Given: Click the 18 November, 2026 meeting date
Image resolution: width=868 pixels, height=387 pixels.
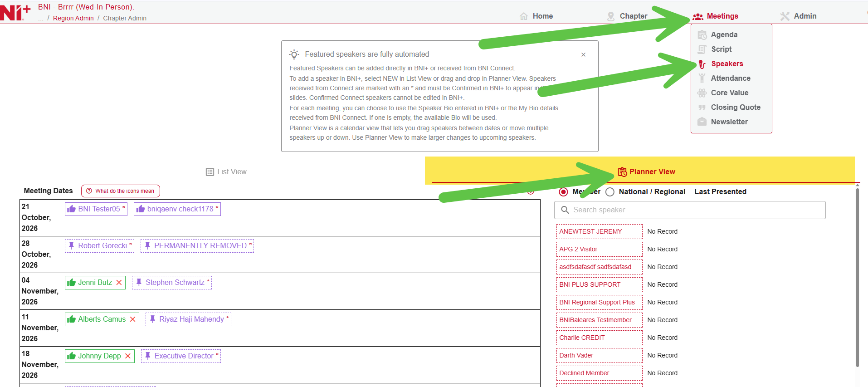Looking at the screenshot, I should (40, 364).
